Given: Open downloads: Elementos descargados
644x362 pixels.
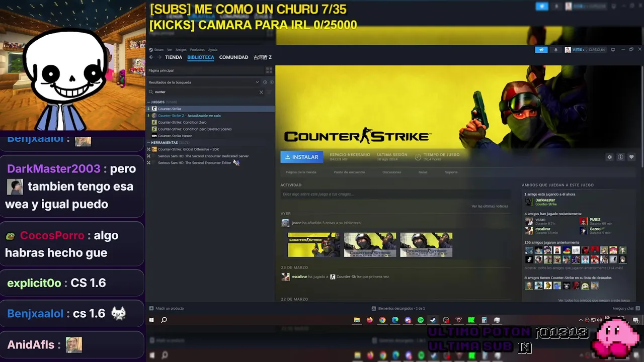Looking at the screenshot, I should pyautogui.click(x=398, y=308).
